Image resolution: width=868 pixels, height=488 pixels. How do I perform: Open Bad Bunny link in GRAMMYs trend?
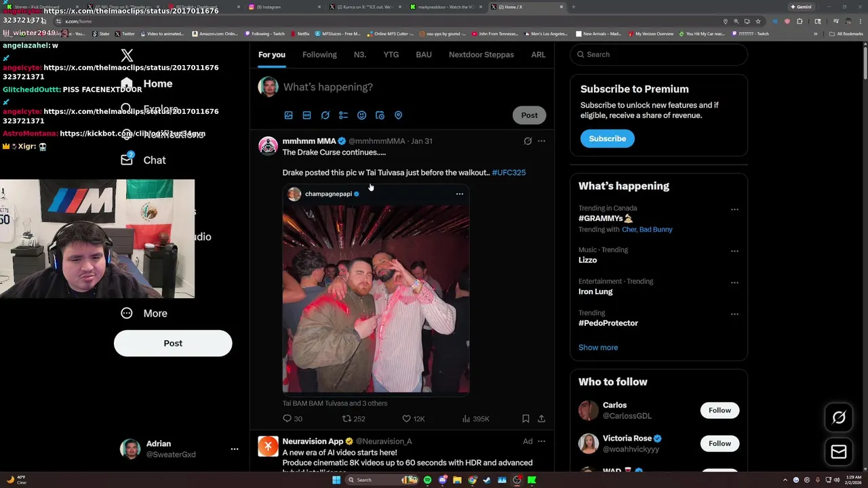656,229
